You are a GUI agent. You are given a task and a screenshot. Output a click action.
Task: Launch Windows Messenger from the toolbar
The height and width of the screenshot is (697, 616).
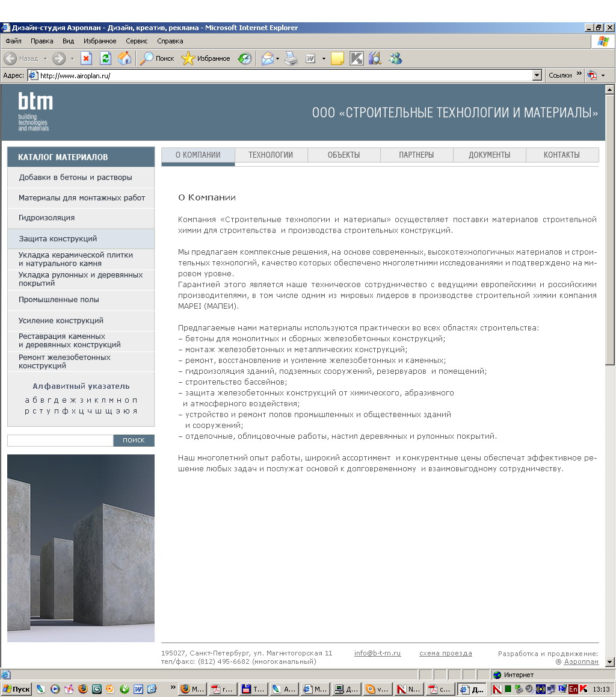click(394, 58)
